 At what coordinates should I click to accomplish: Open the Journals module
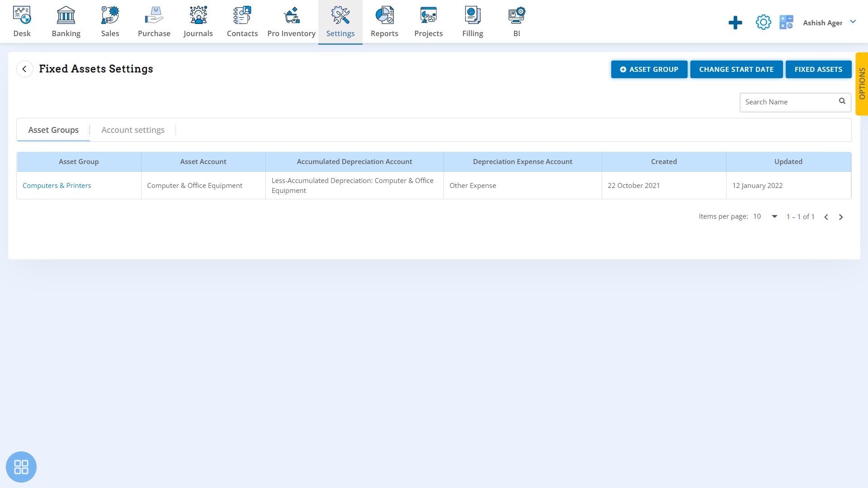198,21
